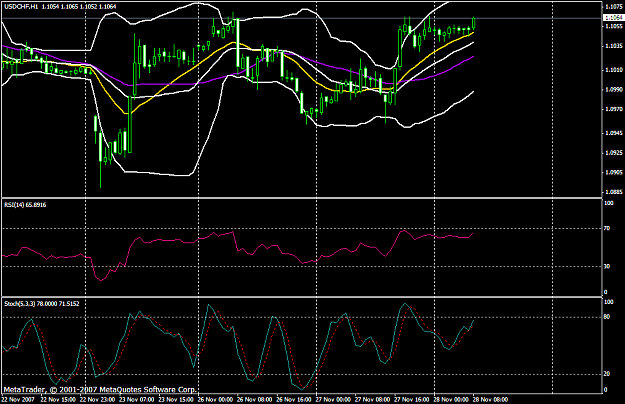Click the 22 Nov 15:00 time label
625x404 pixels.
tap(58, 399)
